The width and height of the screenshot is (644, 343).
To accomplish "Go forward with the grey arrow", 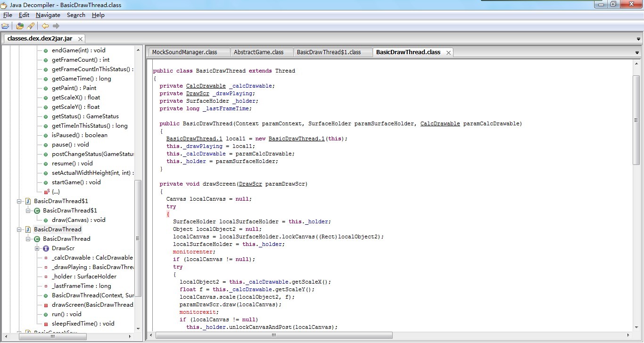I will coord(56,26).
